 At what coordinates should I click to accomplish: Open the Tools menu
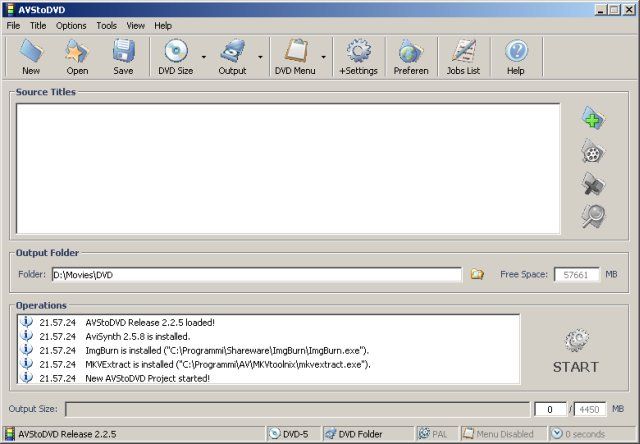[107, 26]
